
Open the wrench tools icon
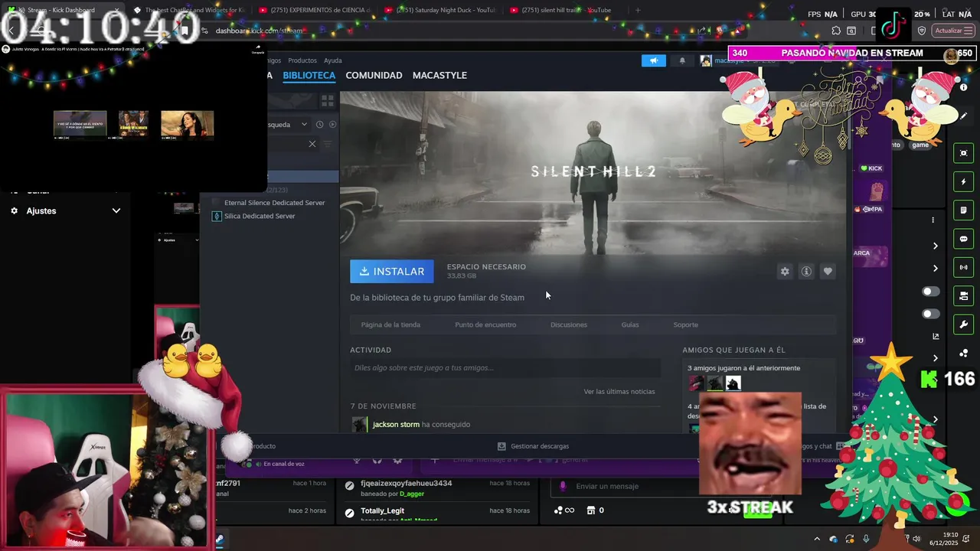point(964,324)
